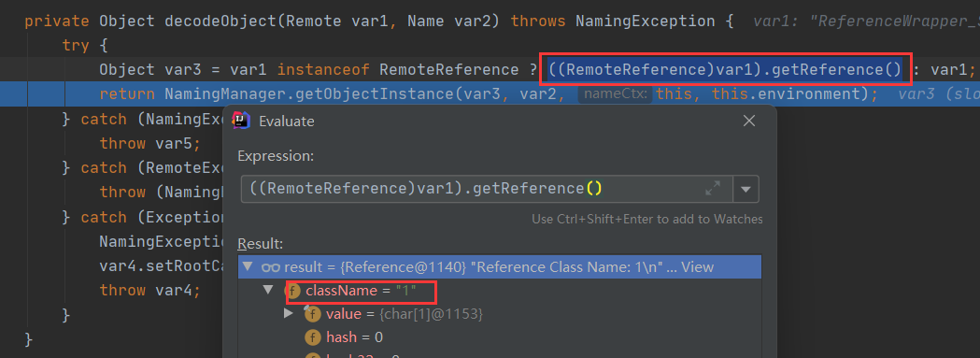The width and height of the screenshot is (980, 358).
Task: Click the glasses watch icon beside result
Action: [270, 267]
